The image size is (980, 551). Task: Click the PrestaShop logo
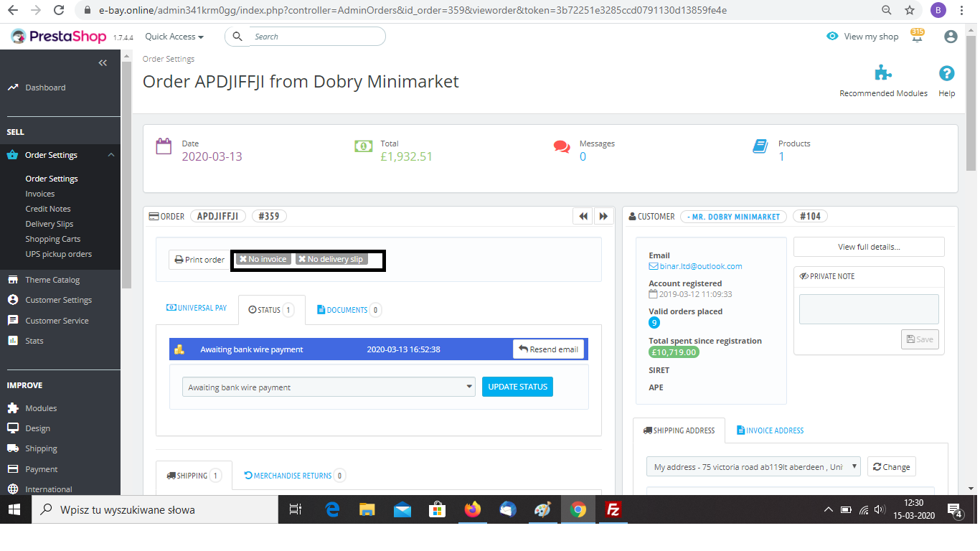pyautogui.click(x=58, y=37)
